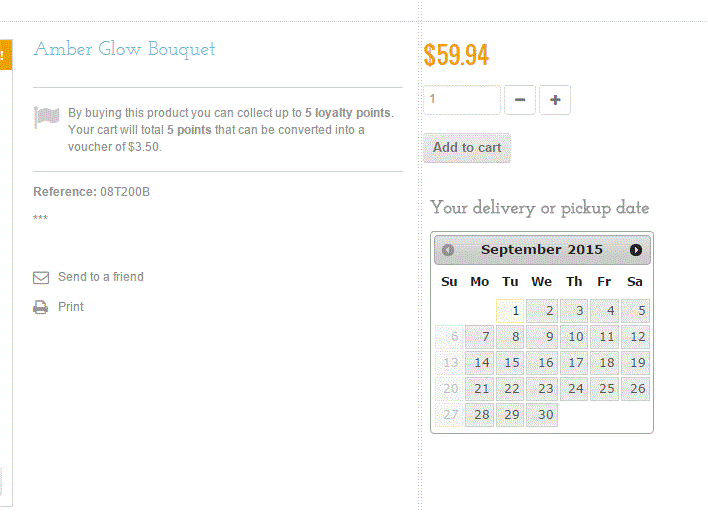708x512 pixels.
Task: Open the Amber Glow Bouquet title
Action: point(124,49)
